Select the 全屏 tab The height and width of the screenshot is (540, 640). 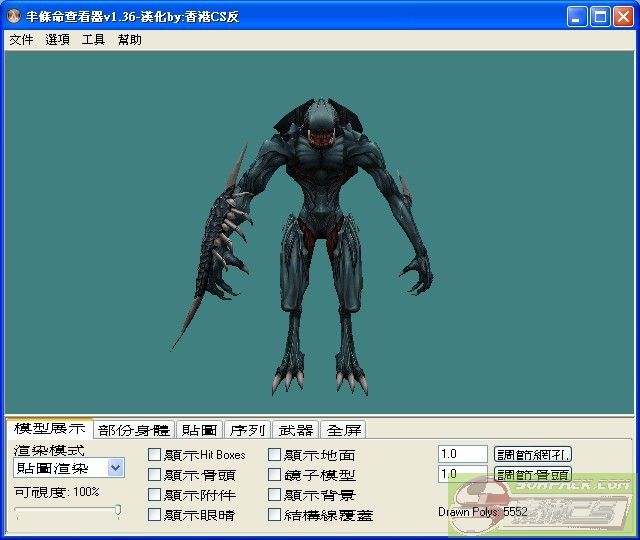[x=344, y=430]
